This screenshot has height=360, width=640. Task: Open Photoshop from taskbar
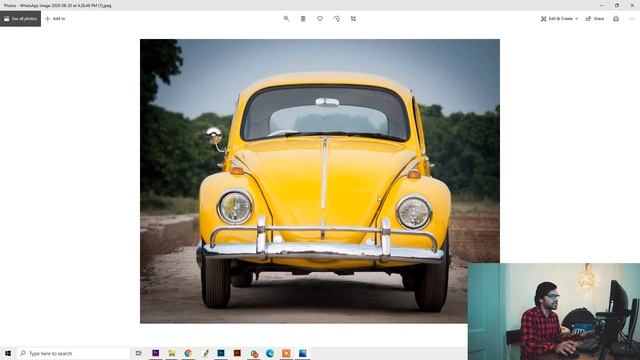tap(221, 353)
